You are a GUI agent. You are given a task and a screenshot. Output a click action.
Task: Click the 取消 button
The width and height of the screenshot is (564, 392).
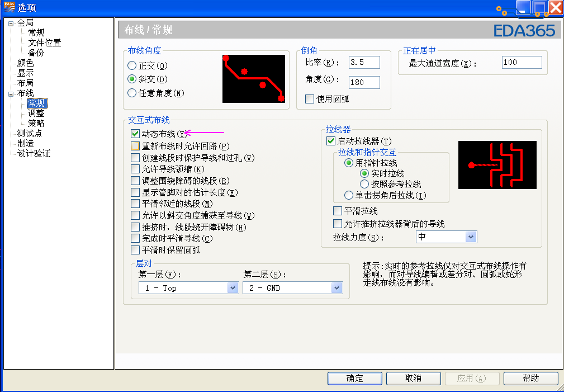coord(413,379)
